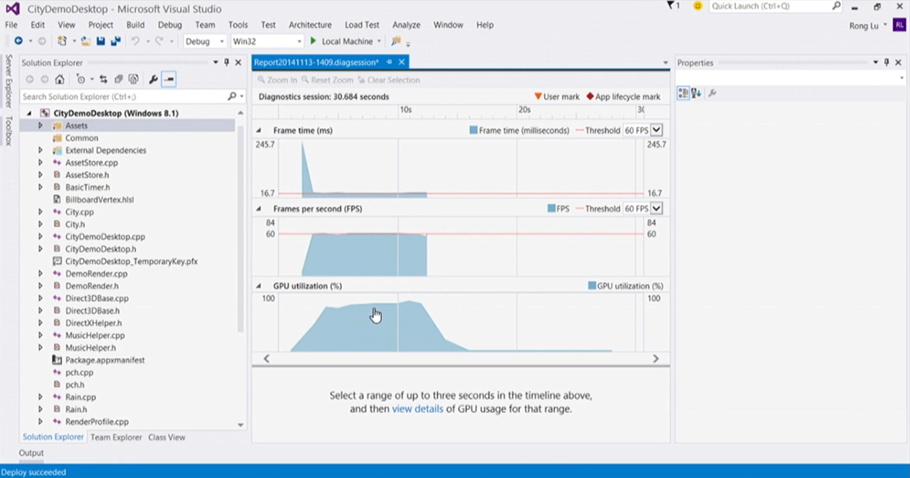Pin the Solution Explorer panel

point(227,63)
